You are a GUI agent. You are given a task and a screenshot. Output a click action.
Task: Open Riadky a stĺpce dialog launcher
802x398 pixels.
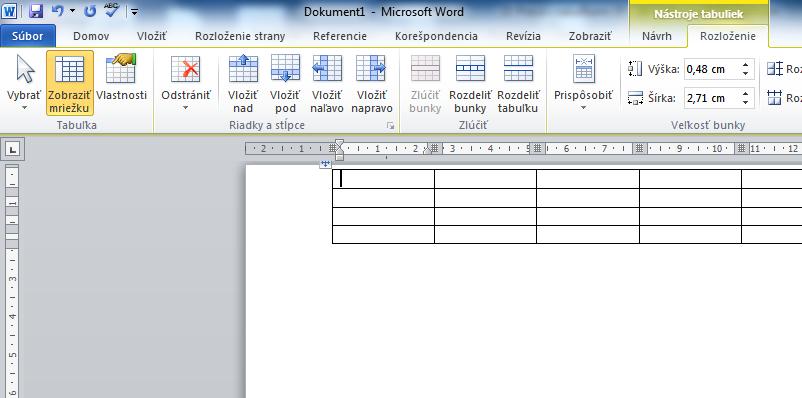click(391, 125)
